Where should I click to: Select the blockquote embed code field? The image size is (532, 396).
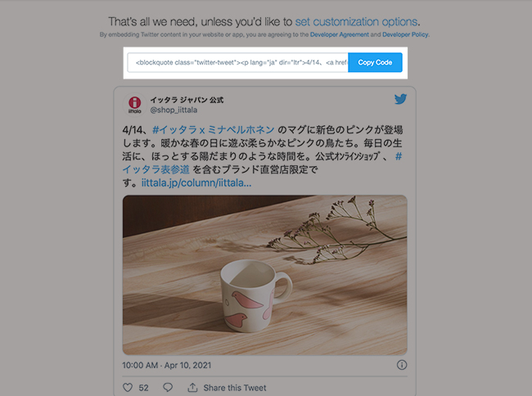[x=237, y=62]
